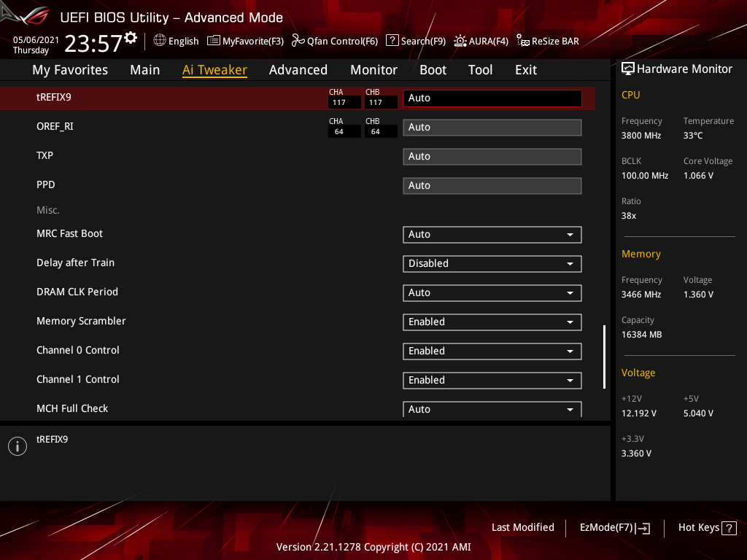Open Memory Scrambler dropdown
747x560 pixels.
coord(492,322)
